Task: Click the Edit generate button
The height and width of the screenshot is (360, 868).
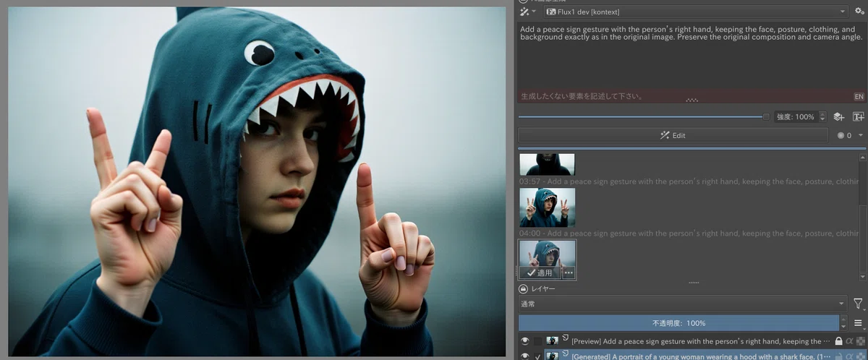Action: coord(673,135)
